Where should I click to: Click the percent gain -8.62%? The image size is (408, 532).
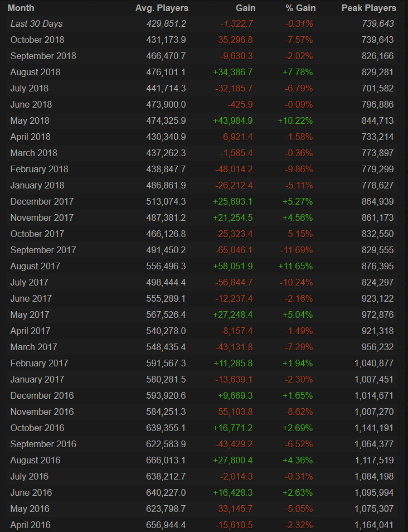[x=299, y=412]
